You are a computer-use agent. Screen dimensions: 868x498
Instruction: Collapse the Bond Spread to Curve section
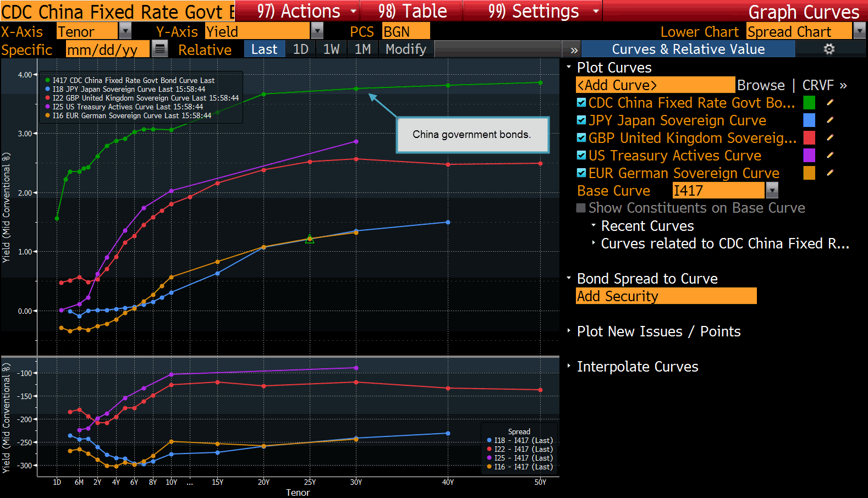[x=569, y=278]
